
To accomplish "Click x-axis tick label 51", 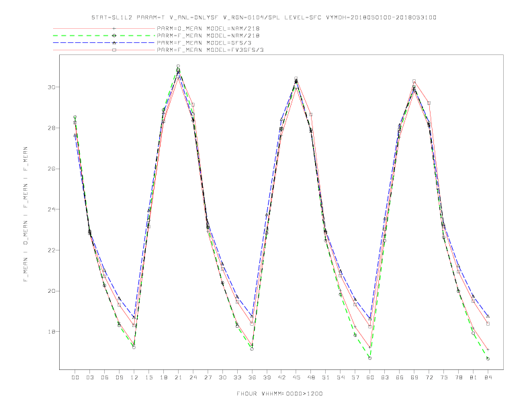I will click(326, 377).
